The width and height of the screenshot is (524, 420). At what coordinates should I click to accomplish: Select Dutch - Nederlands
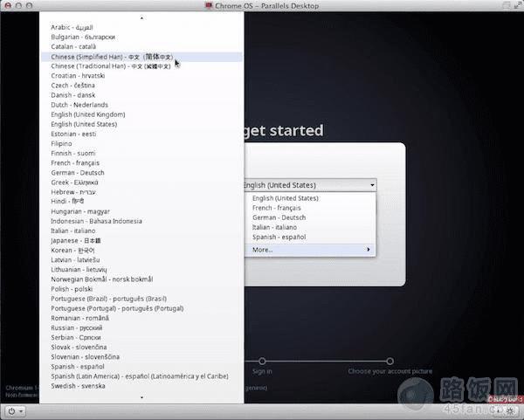(141, 105)
